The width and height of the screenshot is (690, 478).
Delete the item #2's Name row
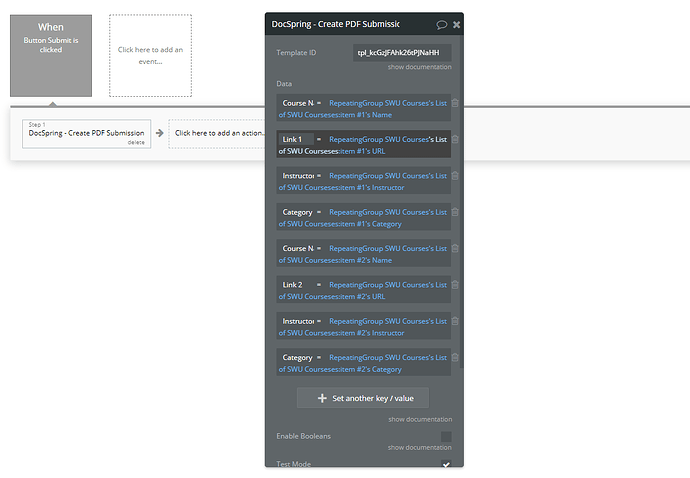tap(455, 248)
